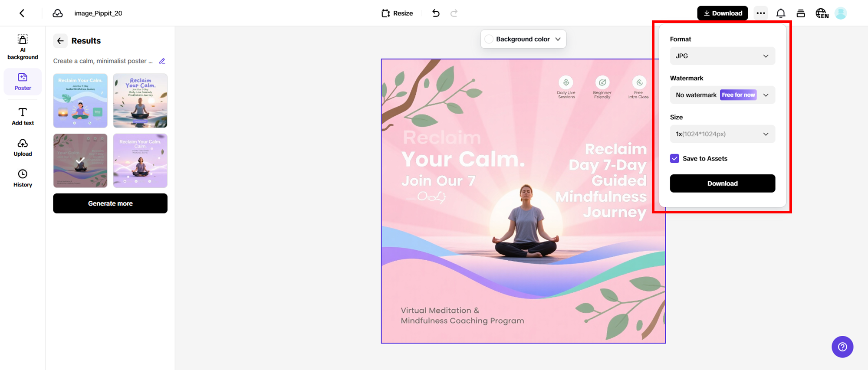
Task: Select the checked pink poster thumbnail
Action: (x=80, y=160)
